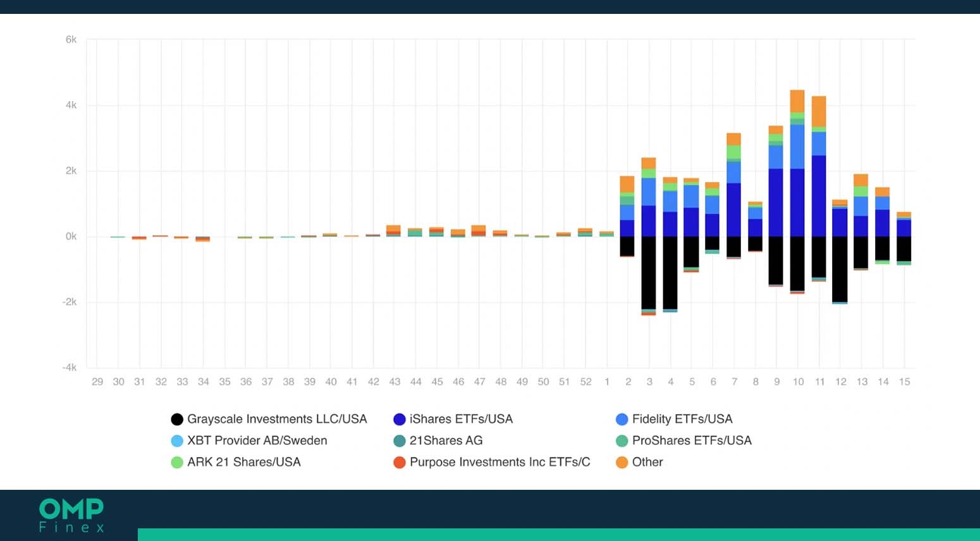Toggle 'iShares ETFs/USA' legend label
Screen dimensions: 980x541
click(x=461, y=419)
